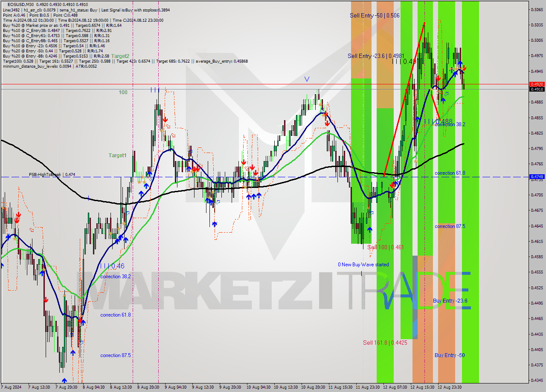Click the black 0.4910 current price tag
The width and height of the screenshot is (546, 392).
pyautogui.click(x=537, y=89)
